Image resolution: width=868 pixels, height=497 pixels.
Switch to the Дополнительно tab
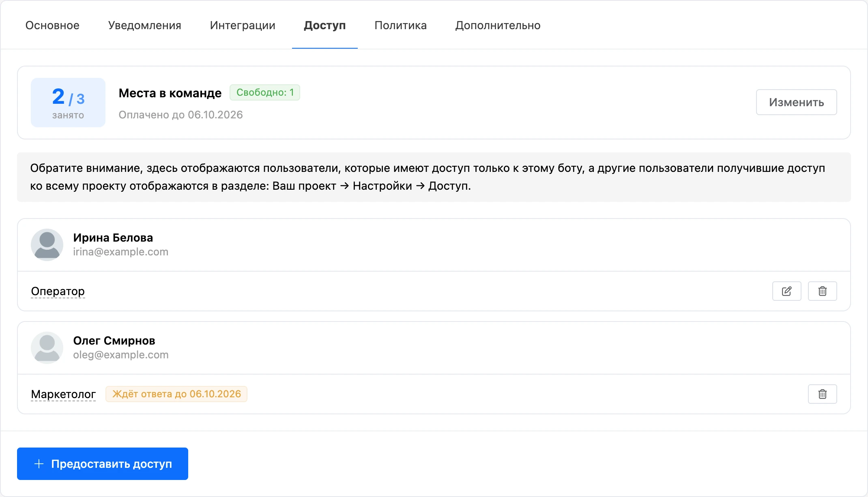point(498,25)
